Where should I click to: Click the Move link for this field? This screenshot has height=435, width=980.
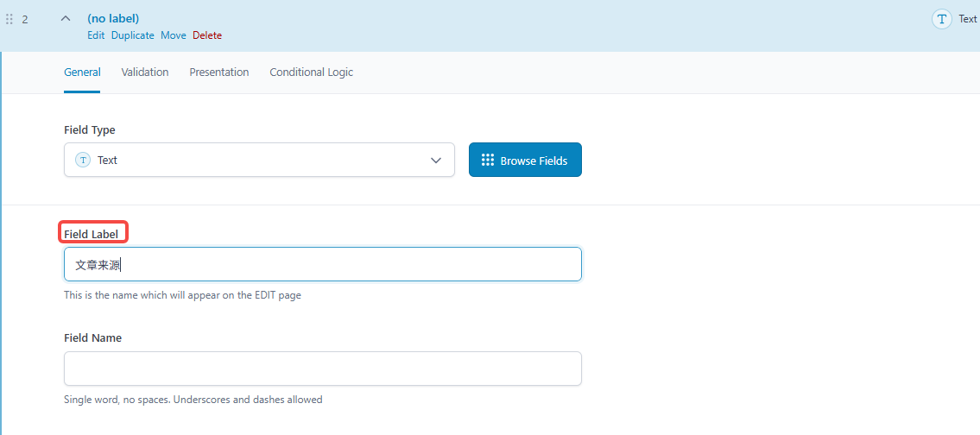pos(173,35)
